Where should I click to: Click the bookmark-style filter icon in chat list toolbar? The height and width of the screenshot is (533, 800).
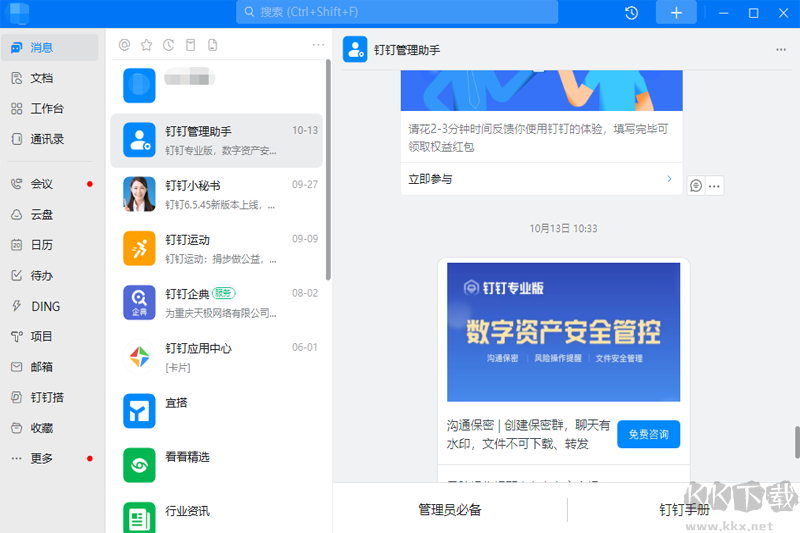(190, 45)
